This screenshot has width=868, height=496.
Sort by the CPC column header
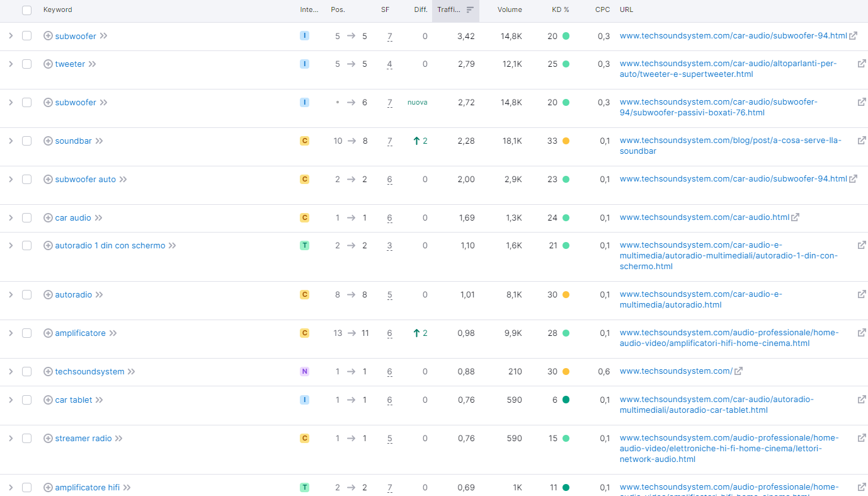tap(602, 9)
